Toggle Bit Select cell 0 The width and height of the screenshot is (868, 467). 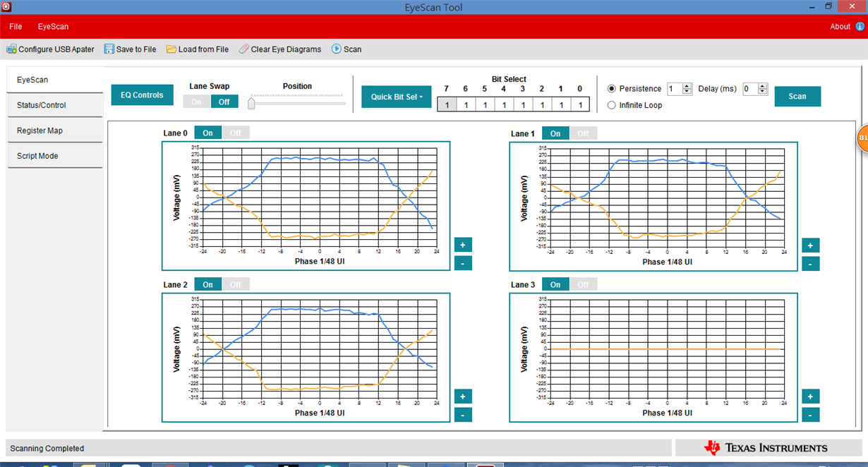point(580,104)
